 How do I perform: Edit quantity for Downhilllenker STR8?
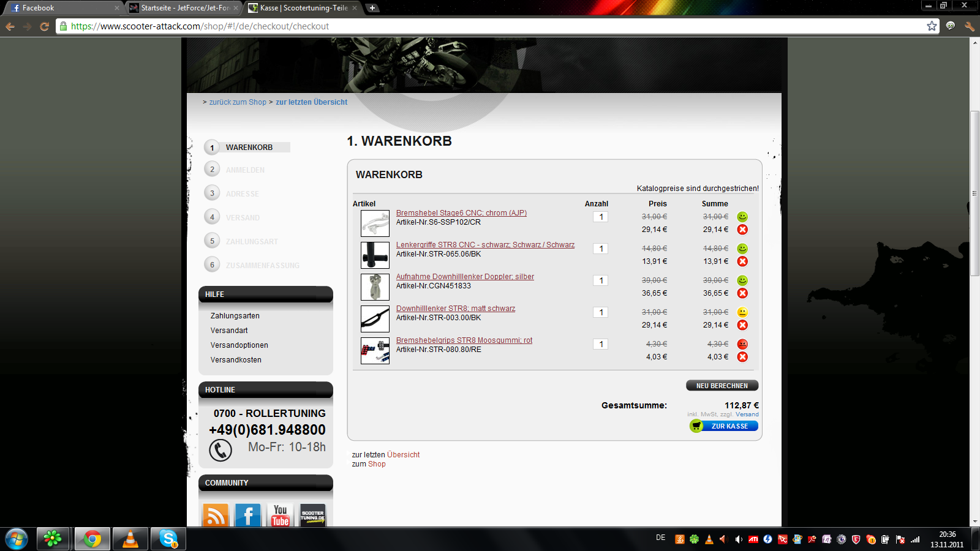pyautogui.click(x=600, y=312)
